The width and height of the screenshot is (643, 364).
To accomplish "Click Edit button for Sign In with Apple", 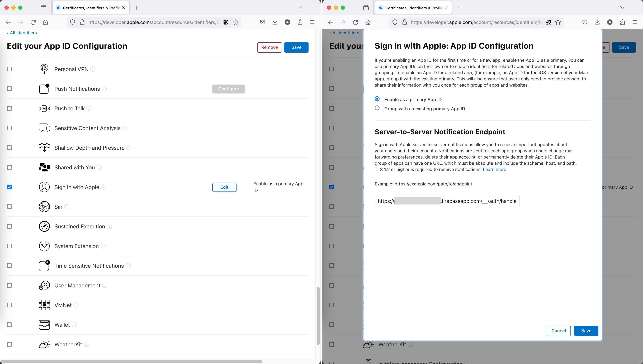I will pos(224,187).
